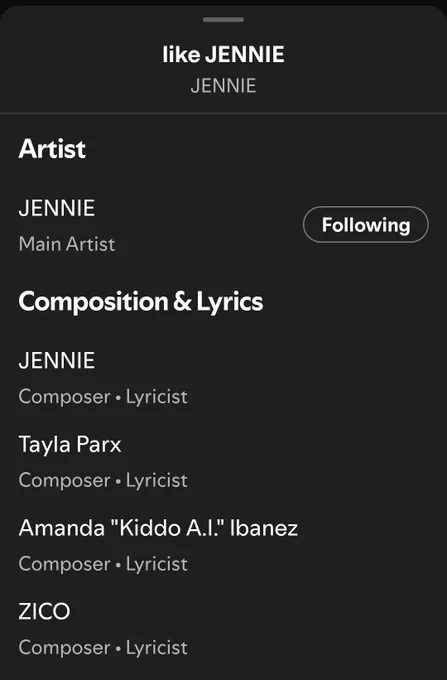The height and width of the screenshot is (680, 447).
Task: Select the Main Artist label
Action: [67, 244]
